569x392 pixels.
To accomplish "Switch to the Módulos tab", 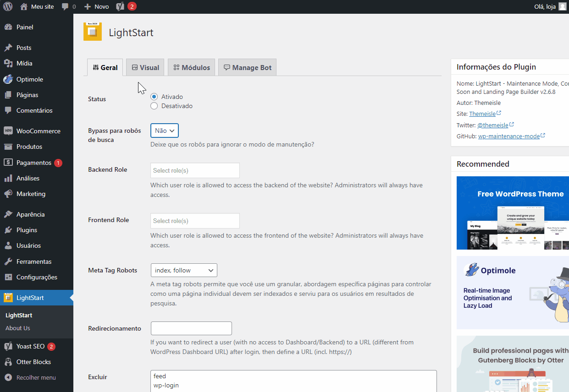I will [192, 67].
